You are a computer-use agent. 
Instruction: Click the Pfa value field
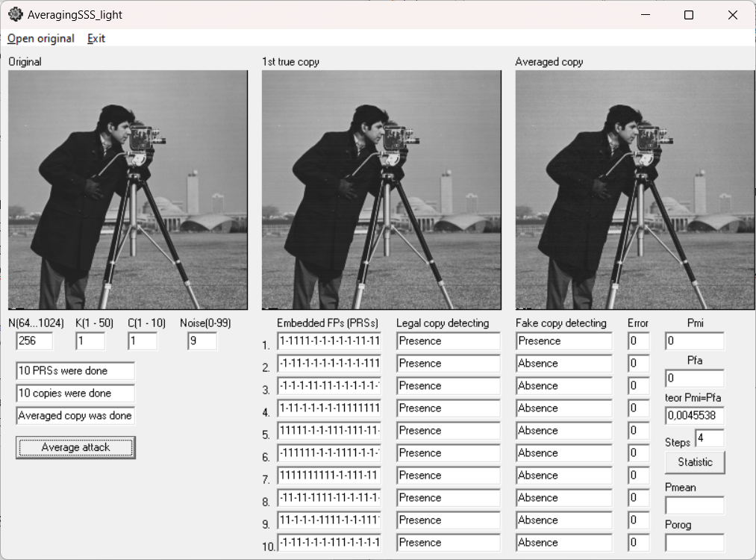695,378
